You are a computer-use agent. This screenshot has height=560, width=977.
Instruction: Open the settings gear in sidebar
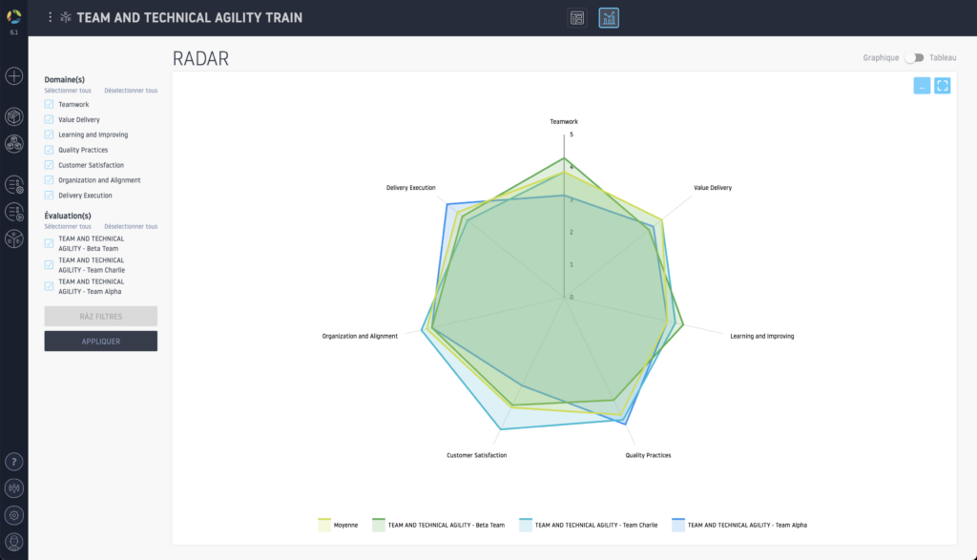click(14, 515)
